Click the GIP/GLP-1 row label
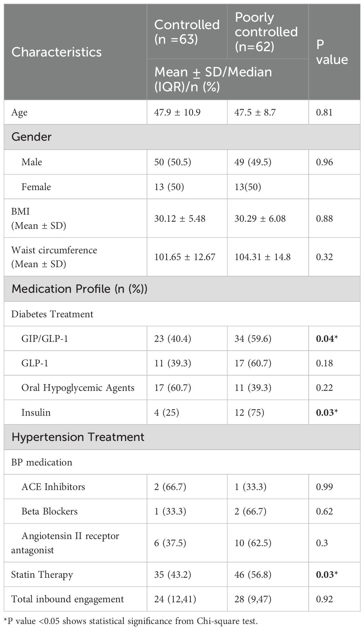Screen dimensions: 364x630 [x=44, y=339]
